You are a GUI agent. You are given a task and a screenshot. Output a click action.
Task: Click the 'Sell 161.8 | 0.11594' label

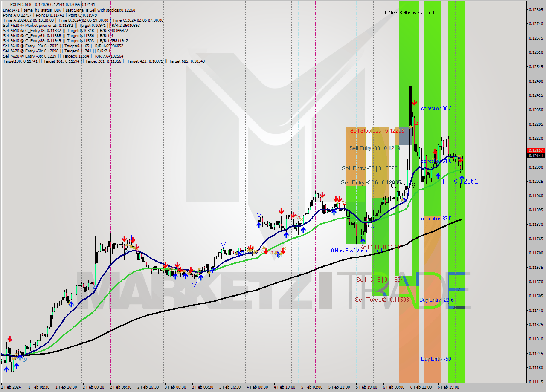380,280
